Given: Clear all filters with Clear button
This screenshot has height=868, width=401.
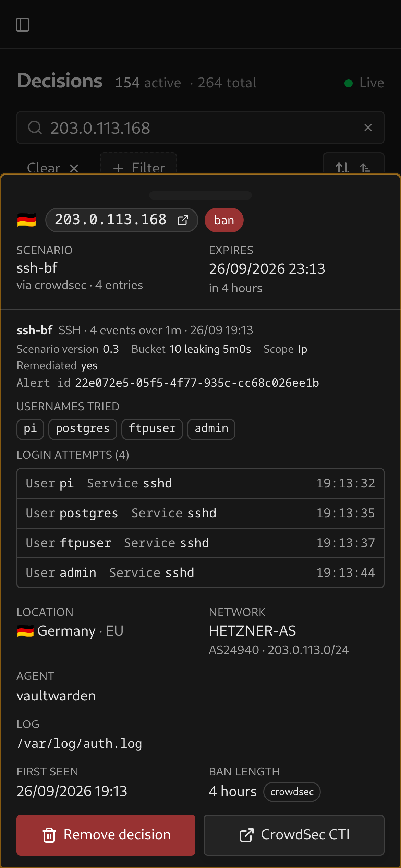Looking at the screenshot, I should (x=53, y=167).
